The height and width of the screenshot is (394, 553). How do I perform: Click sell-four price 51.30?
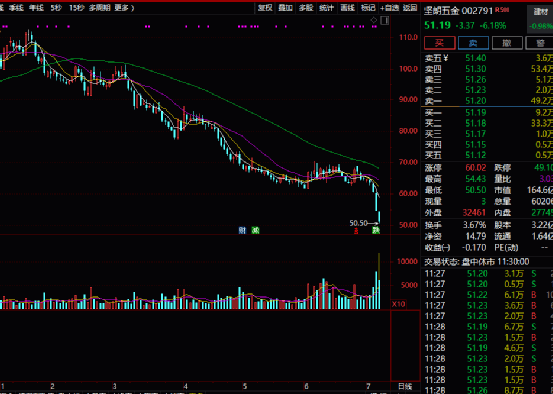tap(476, 69)
